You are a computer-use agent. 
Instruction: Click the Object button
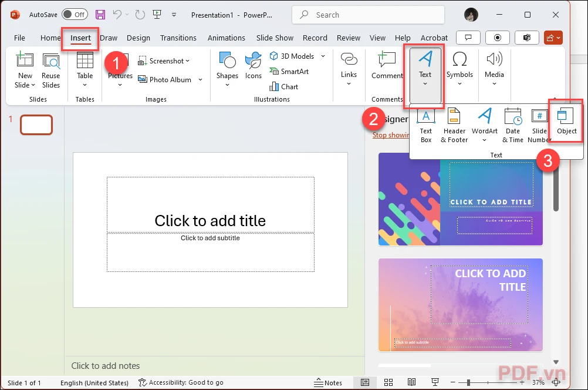tap(566, 121)
